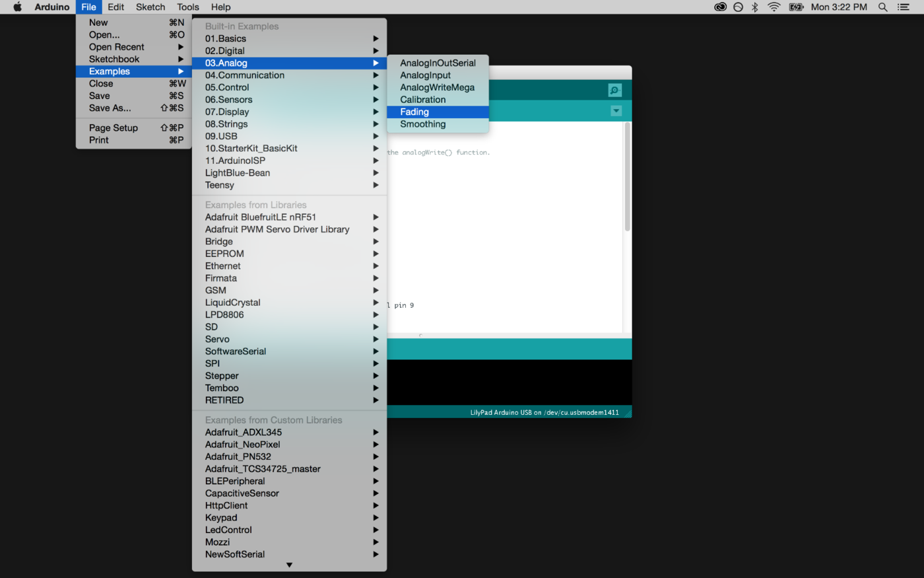The image size is (924, 578).
Task: Click the Creative Cloud menu bar icon
Action: pos(720,7)
